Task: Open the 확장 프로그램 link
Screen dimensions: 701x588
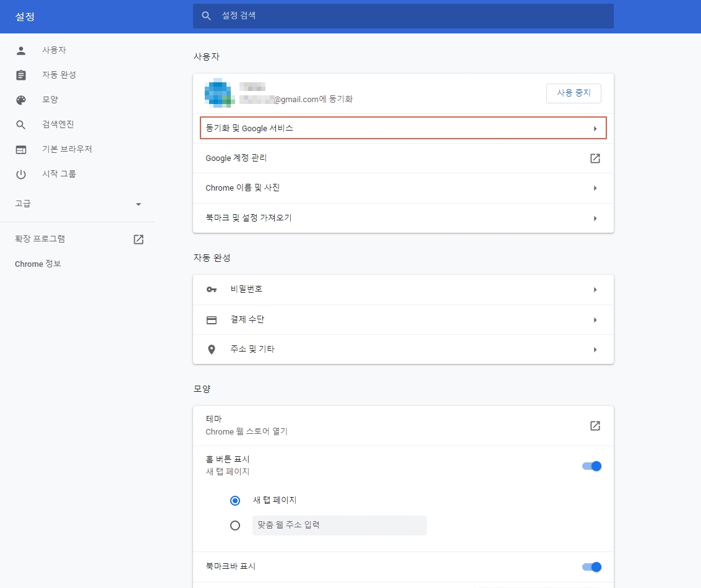Action: (40, 239)
